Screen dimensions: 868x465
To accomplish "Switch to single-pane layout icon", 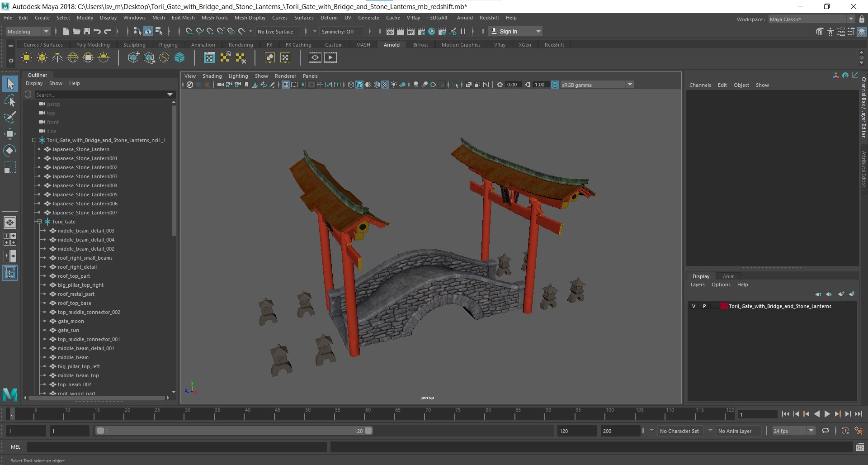I will pyautogui.click(x=10, y=223).
